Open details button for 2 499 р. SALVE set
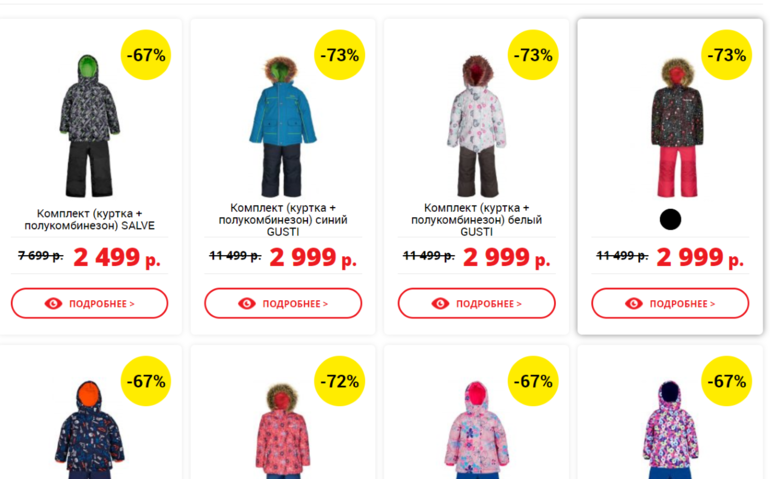 (90, 303)
